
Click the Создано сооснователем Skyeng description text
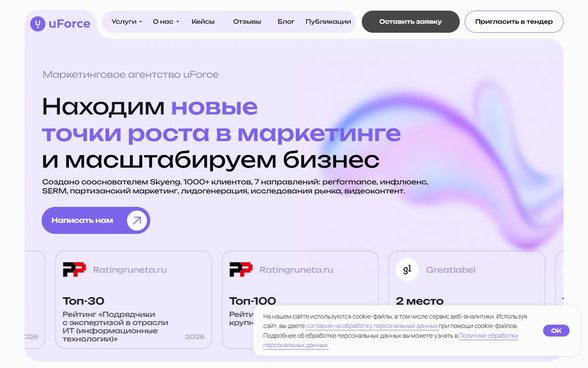coord(235,186)
